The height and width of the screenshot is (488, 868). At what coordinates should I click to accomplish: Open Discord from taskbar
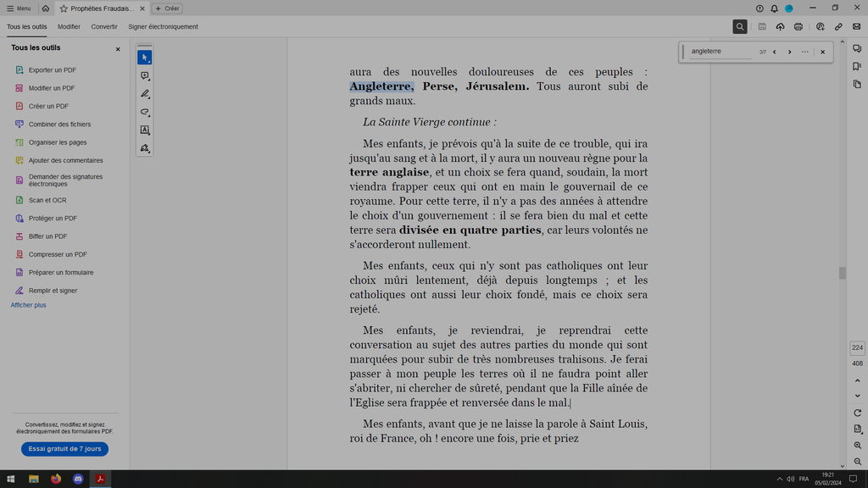pyautogui.click(x=78, y=480)
